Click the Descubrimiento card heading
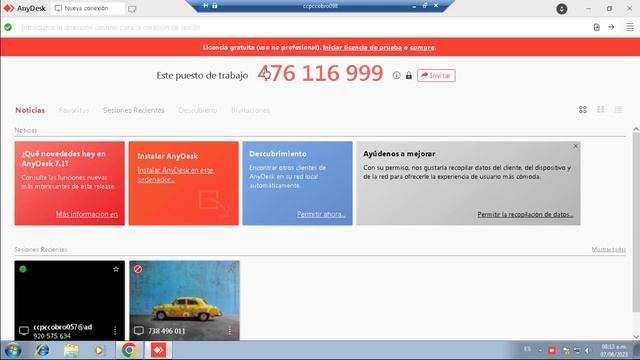640x360 pixels. pos(278,154)
